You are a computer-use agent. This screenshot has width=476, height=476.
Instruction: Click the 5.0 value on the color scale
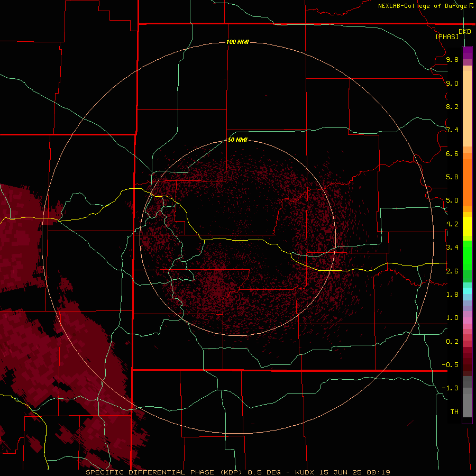click(452, 200)
